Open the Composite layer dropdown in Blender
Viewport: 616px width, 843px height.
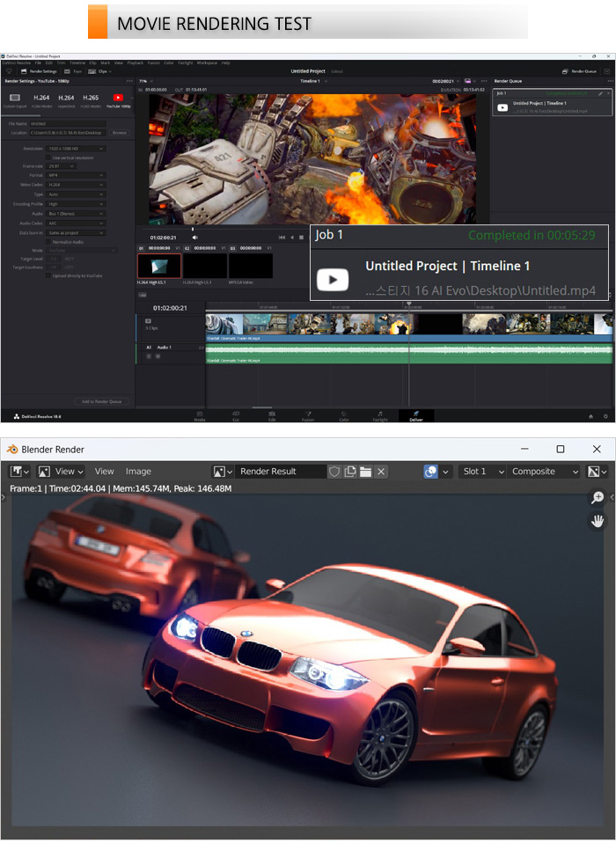click(544, 472)
